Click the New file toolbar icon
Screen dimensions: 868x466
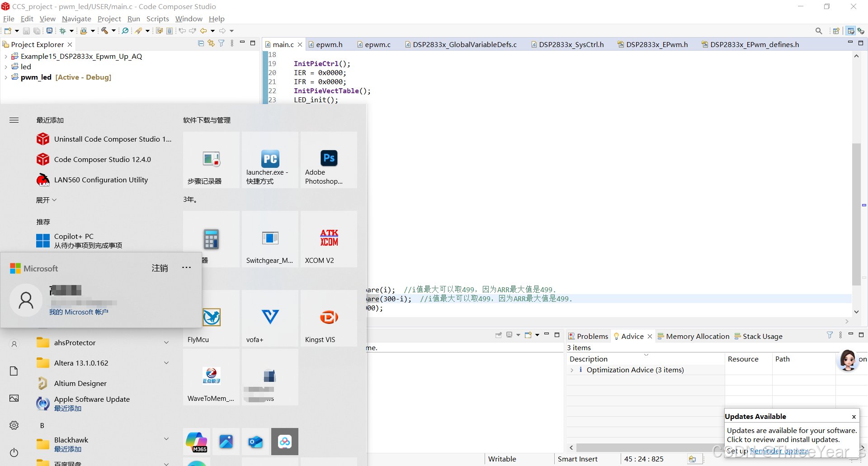click(8, 31)
